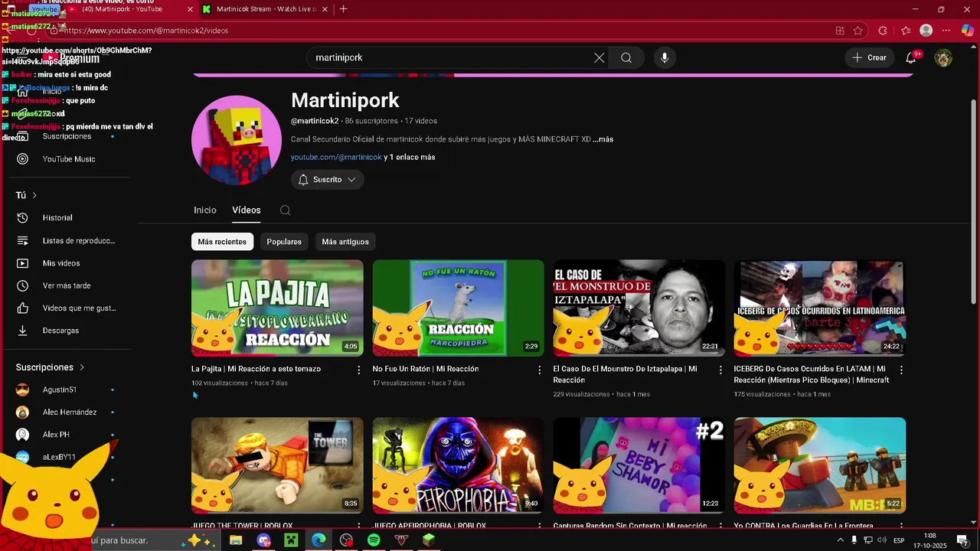Open the Edge browser profile icon
Screen dimensions: 980x551
tap(926, 31)
